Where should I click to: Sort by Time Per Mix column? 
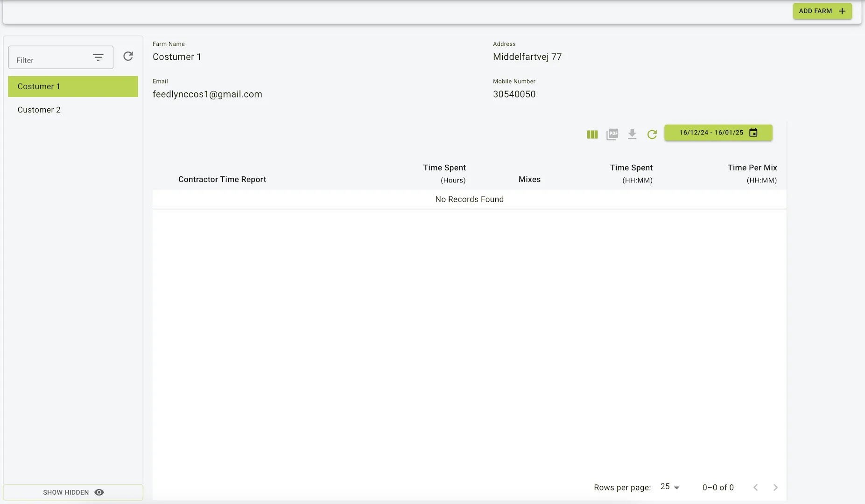coord(752,174)
